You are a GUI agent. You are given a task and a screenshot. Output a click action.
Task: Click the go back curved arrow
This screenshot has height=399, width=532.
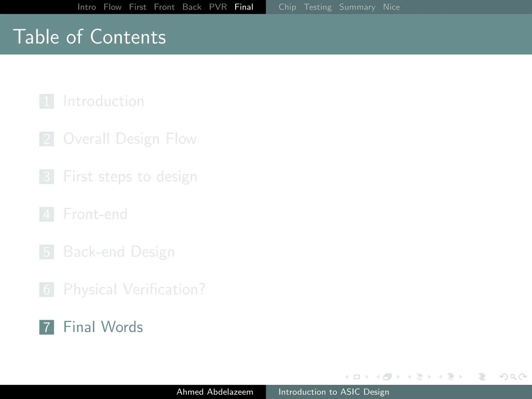(504, 377)
